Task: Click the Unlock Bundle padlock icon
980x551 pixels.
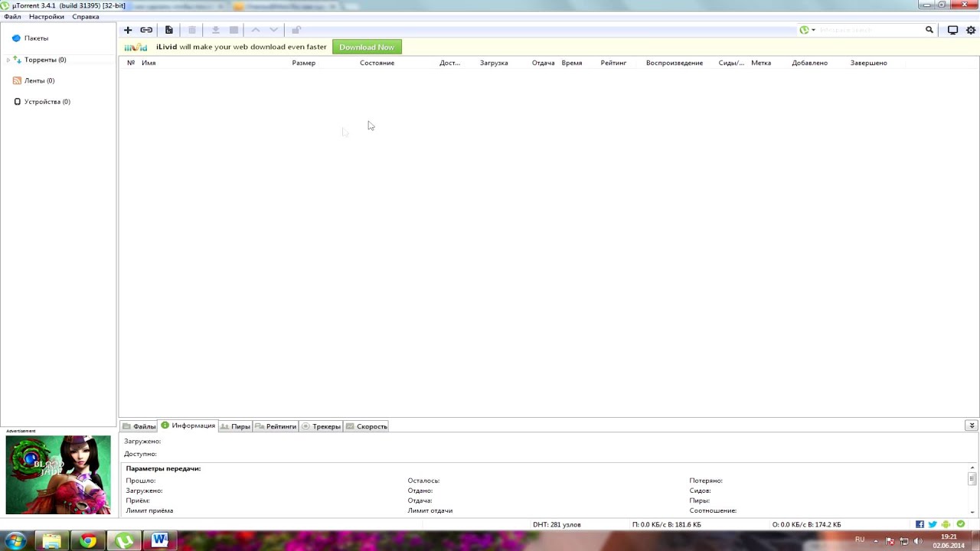Action: tap(296, 30)
